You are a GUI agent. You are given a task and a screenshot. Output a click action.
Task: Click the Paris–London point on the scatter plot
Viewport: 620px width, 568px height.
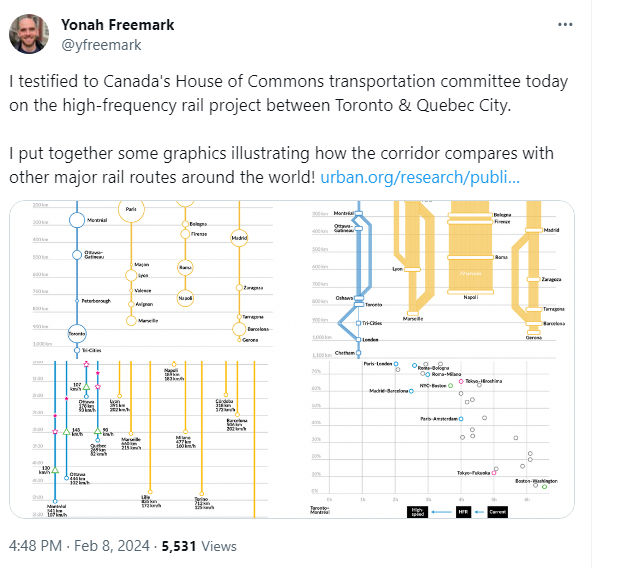397,365
